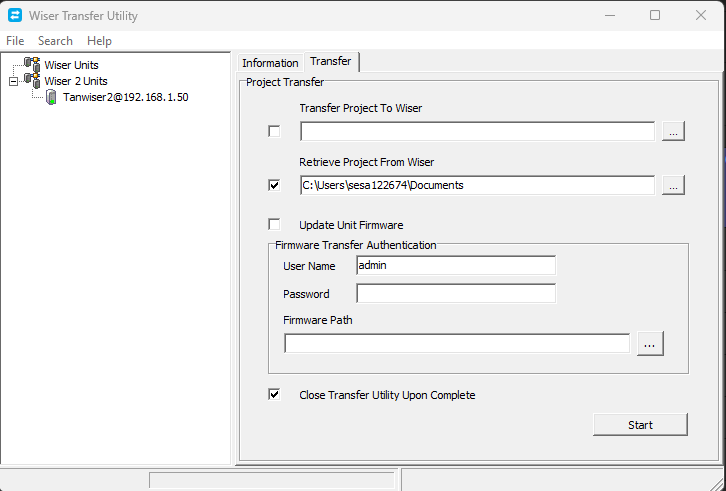Click the Start button

[x=640, y=425]
